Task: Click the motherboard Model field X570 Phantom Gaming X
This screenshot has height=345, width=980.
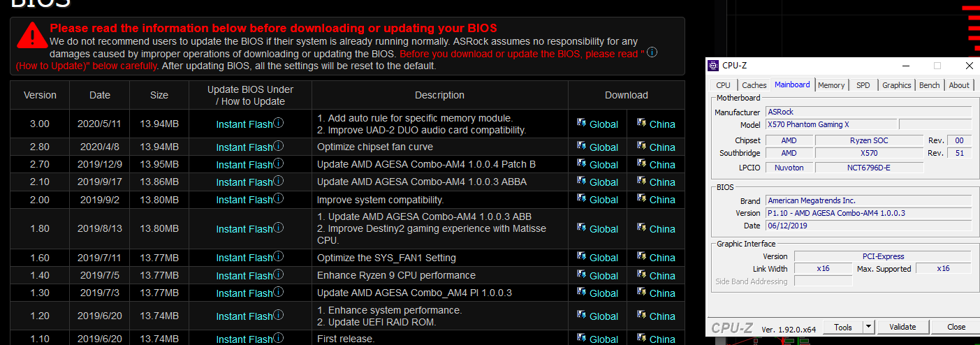Action: (x=830, y=124)
